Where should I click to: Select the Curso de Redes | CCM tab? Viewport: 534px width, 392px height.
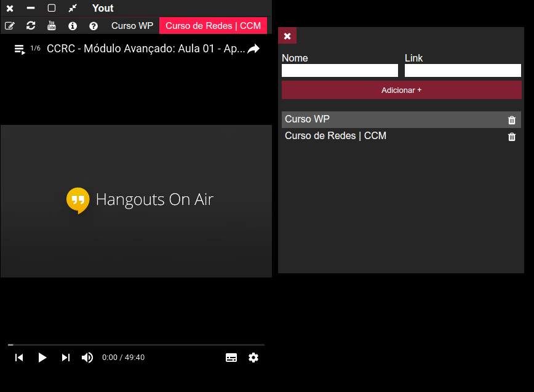213,26
